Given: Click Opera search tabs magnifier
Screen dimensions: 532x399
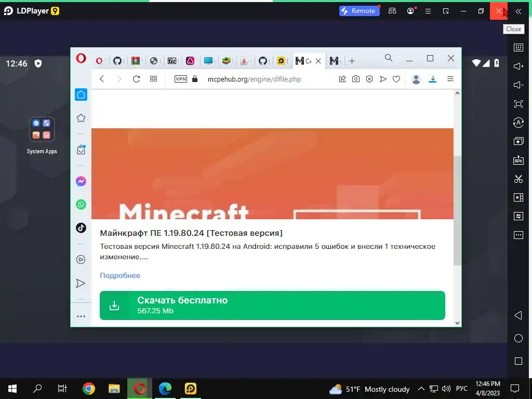Looking at the screenshot, I should (x=389, y=58).
